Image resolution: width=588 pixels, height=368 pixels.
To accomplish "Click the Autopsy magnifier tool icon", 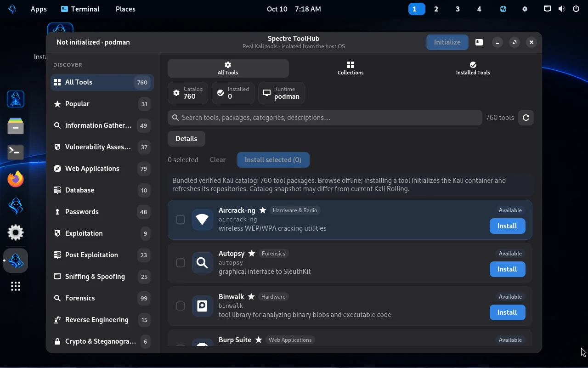I will pos(202,263).
